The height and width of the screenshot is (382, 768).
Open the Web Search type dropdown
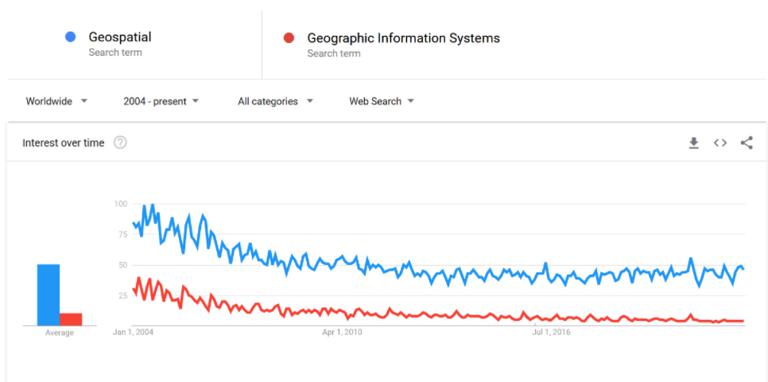[382, 101]
